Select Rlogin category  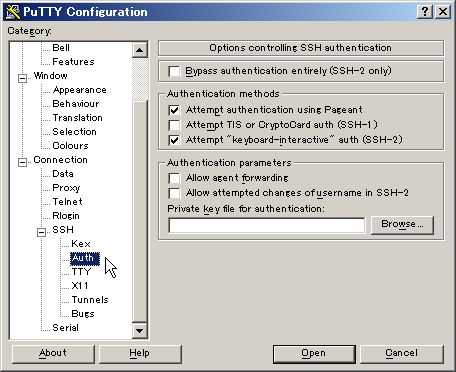click(66, 216)
